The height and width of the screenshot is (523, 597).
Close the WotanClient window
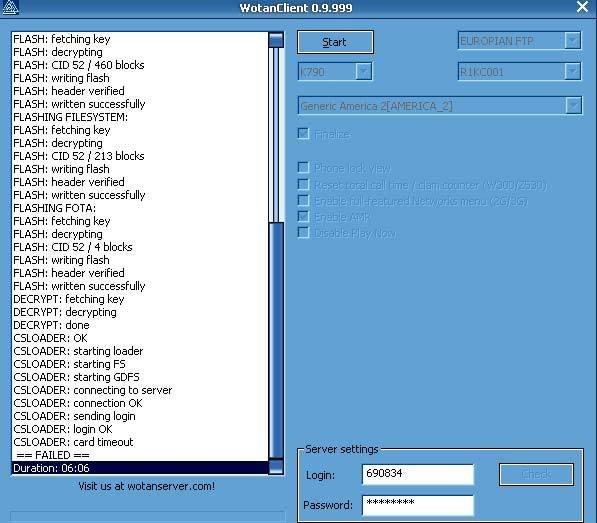[x=583, y=7]
